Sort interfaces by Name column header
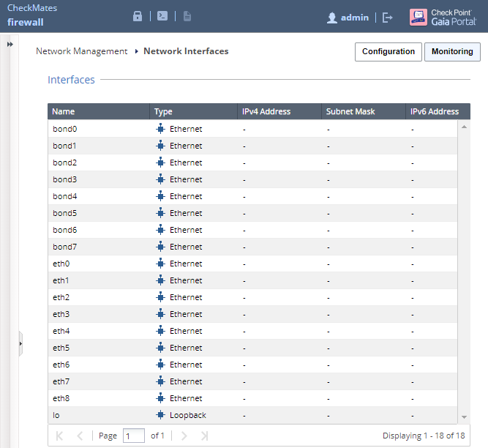Screen dimensions: 488x448 98,112
